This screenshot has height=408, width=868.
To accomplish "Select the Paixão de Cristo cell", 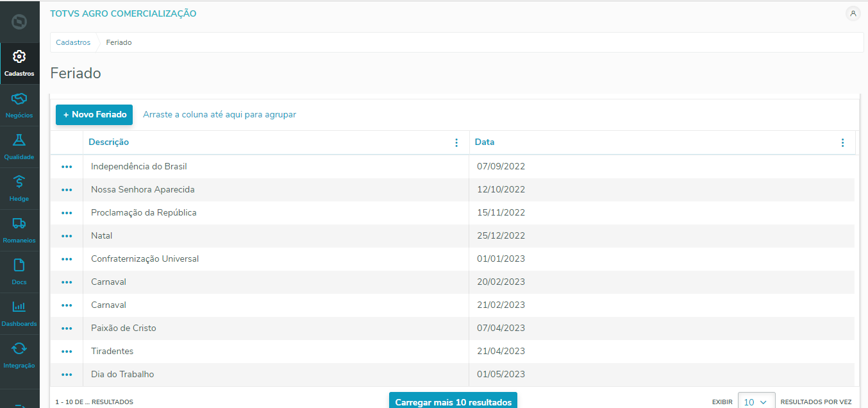I will click(276, 328).
